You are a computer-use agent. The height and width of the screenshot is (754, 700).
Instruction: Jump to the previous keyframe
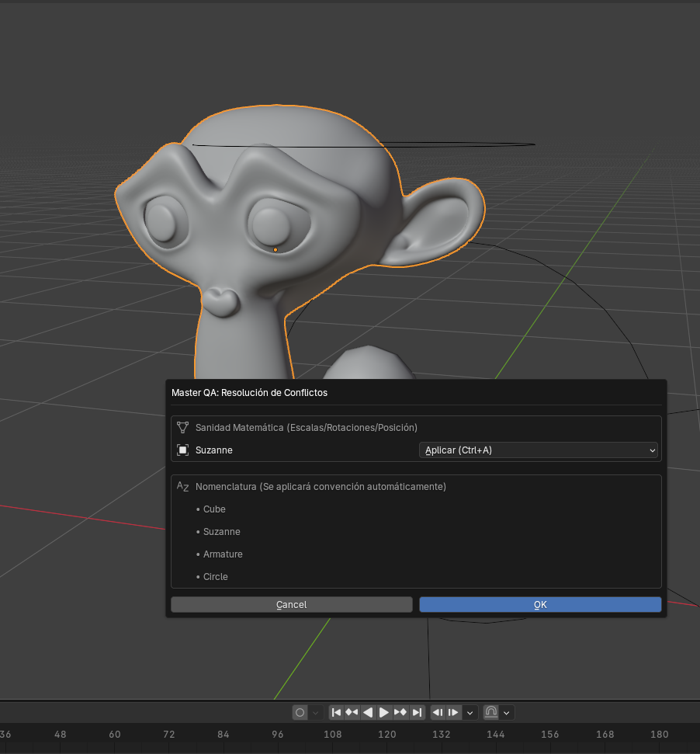(352, 712)
